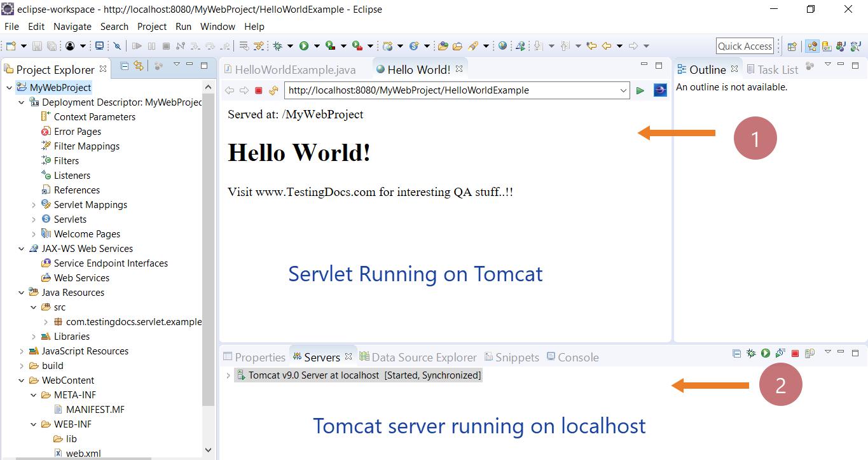The image size is (868, 460).
Task: Collapse the MyWebProject tree node
Action: [9, 88]
